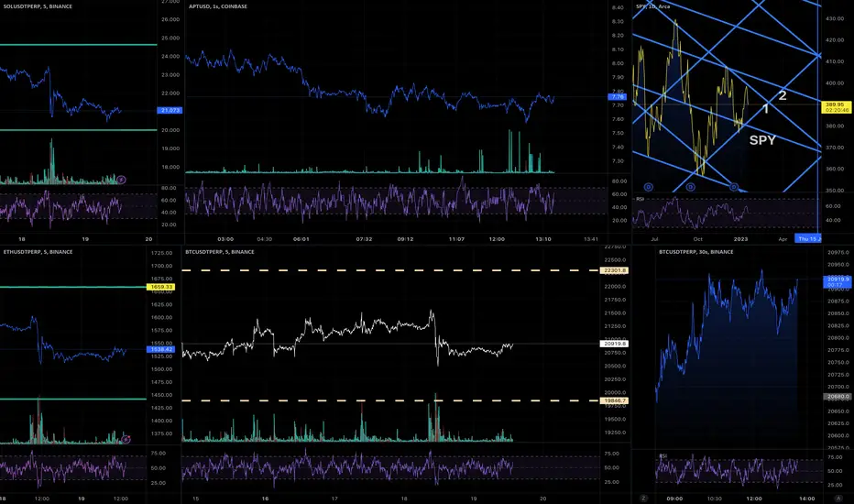
Task: Select the green horizontal line at 20.000 on SOL chart
Action: pyautogui.click(x=79, y=130)
